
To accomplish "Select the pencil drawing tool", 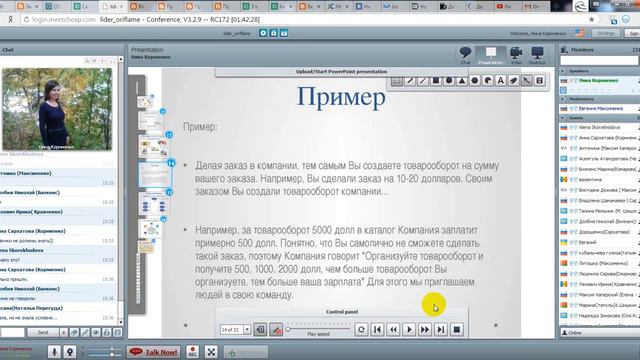I will [x=410, y=81].
